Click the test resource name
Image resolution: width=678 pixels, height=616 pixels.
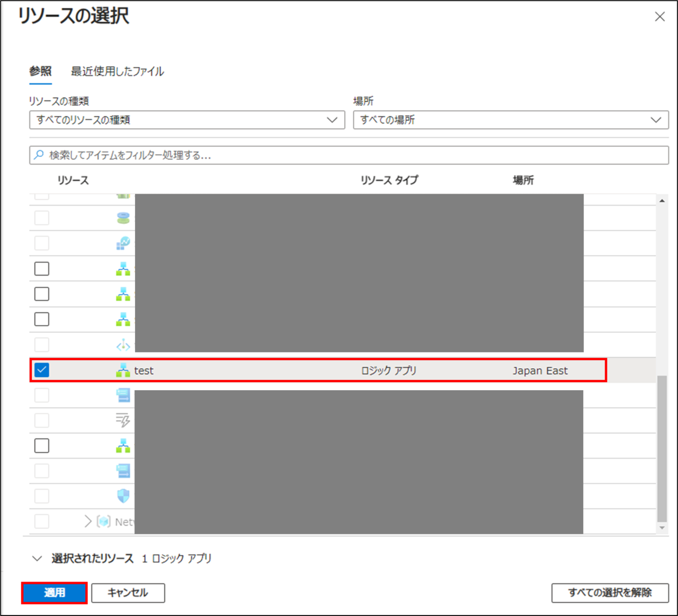(144, 371)
